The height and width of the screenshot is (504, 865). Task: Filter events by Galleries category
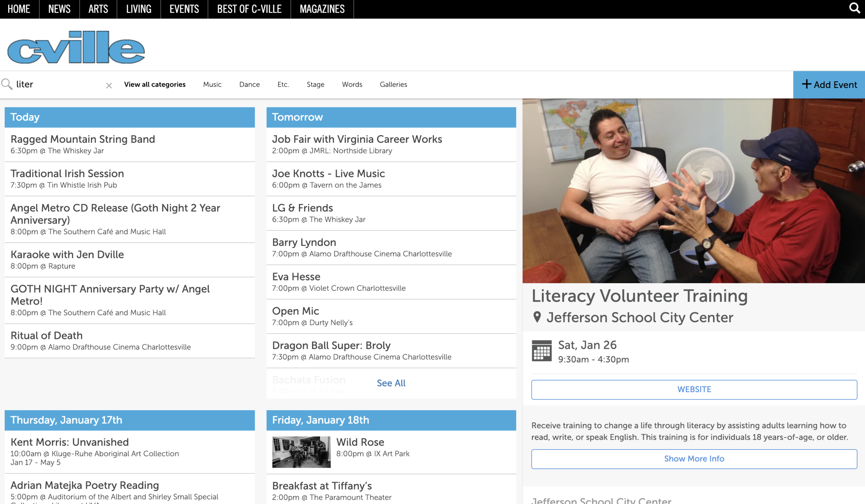[393, 84]
